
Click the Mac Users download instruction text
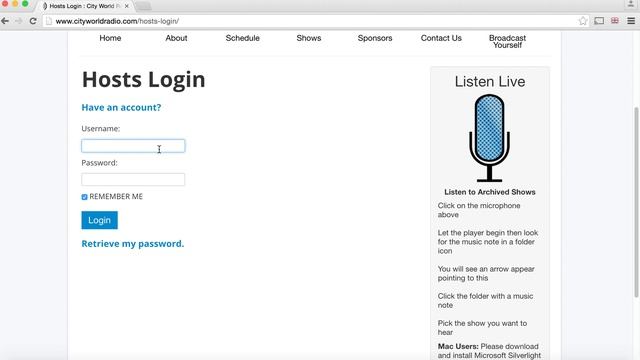[x=489, y=351]
